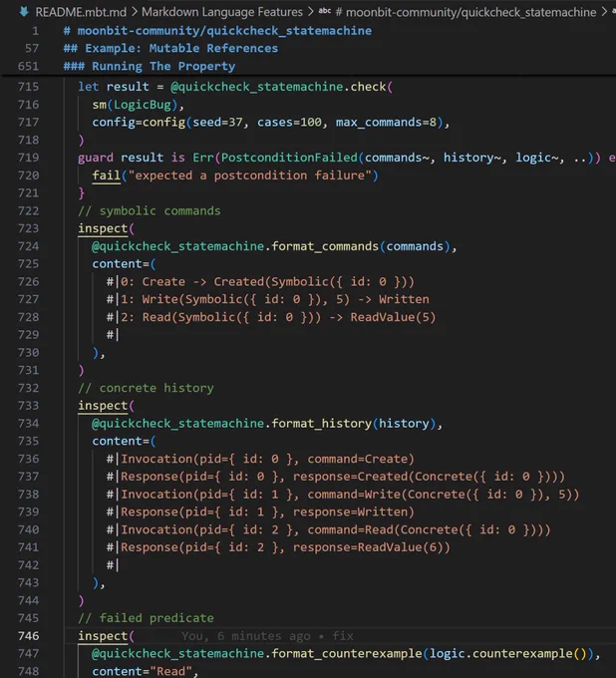616x678 pixels.
Task: Click 'max_commands=8' parameter
Action: [386, 123]
